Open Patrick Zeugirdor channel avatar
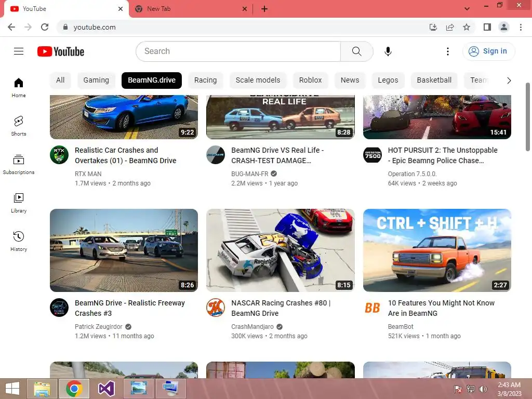 pyautogui.click(x=59, y=308)
